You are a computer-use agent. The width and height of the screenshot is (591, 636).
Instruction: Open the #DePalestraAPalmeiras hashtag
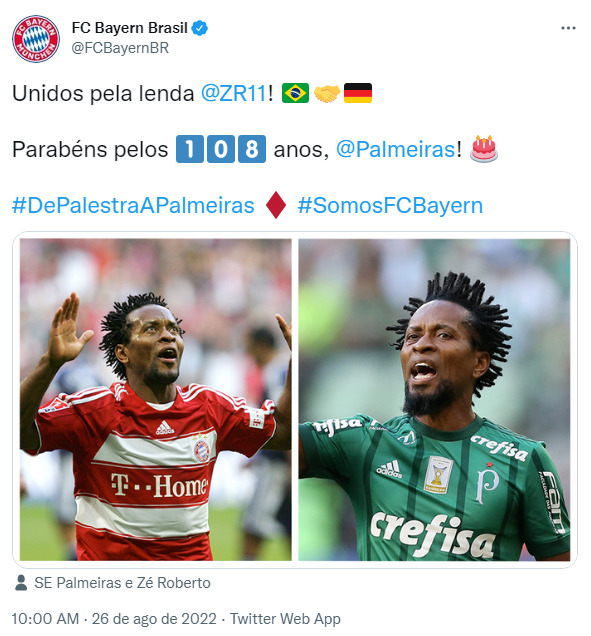[x=133, y=205]
